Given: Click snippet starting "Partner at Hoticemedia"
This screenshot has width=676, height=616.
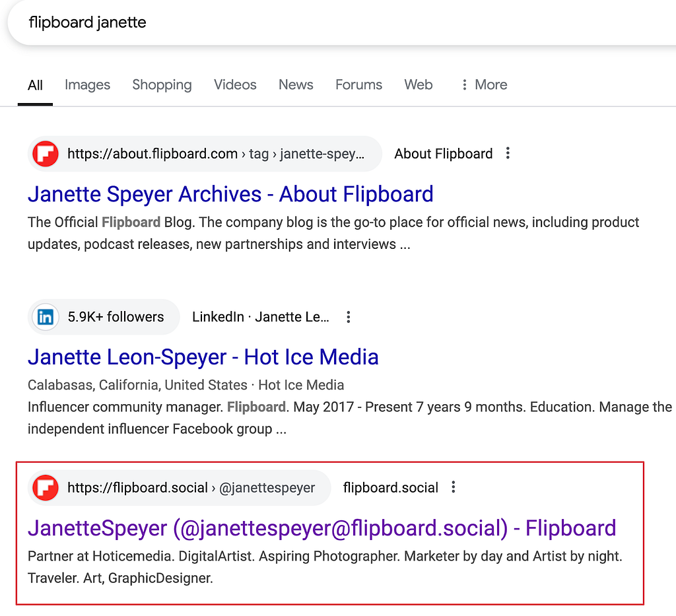Looking at the screenshot, I should click(x=325, y=567).
